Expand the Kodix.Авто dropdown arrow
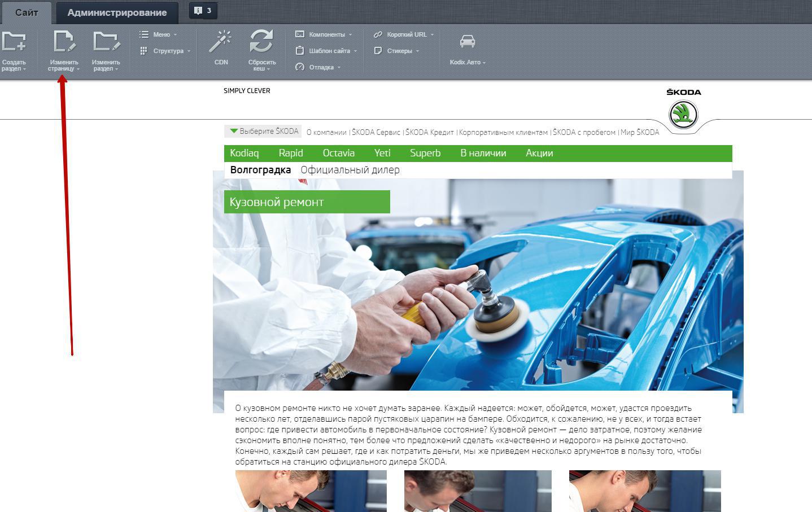812x512 pixels. (x=484, y=63)
